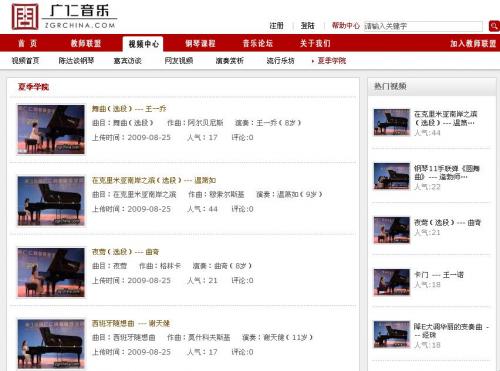
Task: Open the 帮助中心 help center link
Action: point(346,26)
